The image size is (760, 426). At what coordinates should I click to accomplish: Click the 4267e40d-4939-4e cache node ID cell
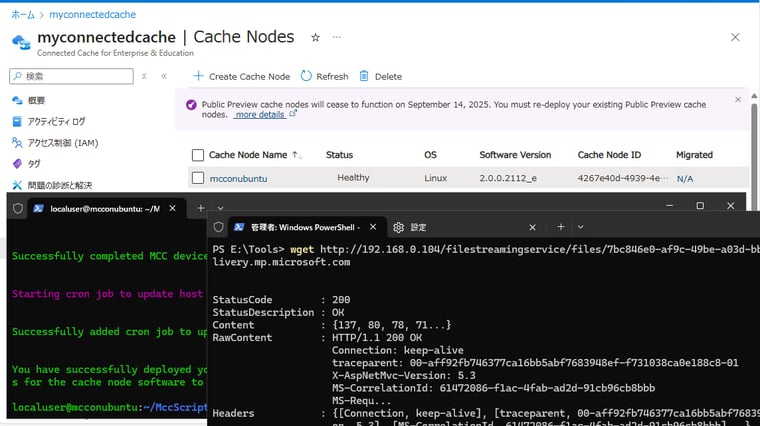pos(622,178)
